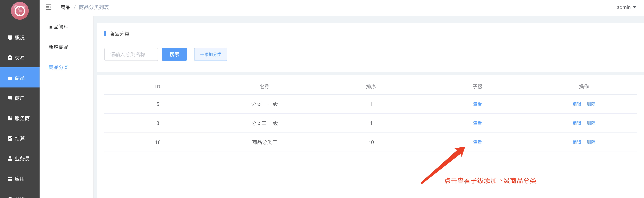Screen dimensions: 644x198
Task: Click the monitor icon beside 概况
Action: pyautogui.click(x=10, y=38)
